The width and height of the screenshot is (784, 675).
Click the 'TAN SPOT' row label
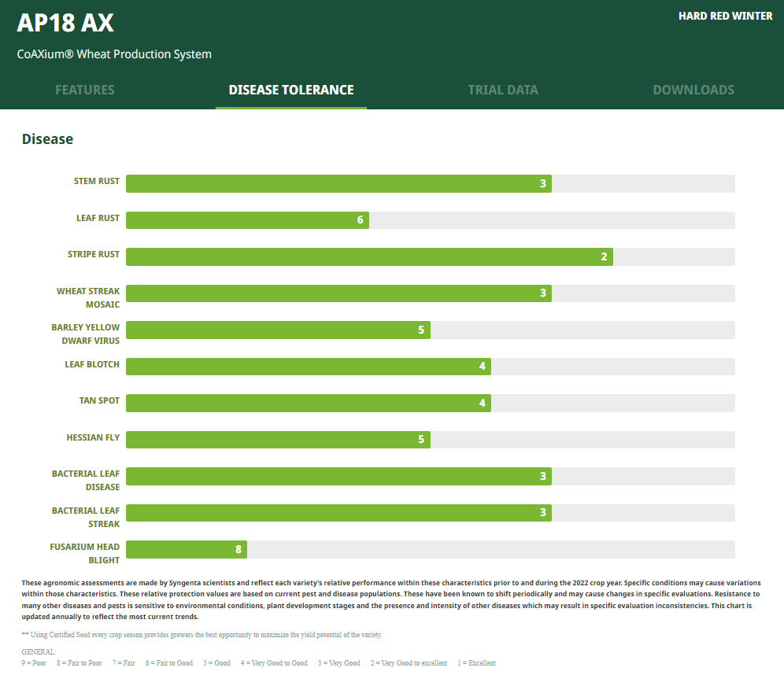click(x=99, y=400)
